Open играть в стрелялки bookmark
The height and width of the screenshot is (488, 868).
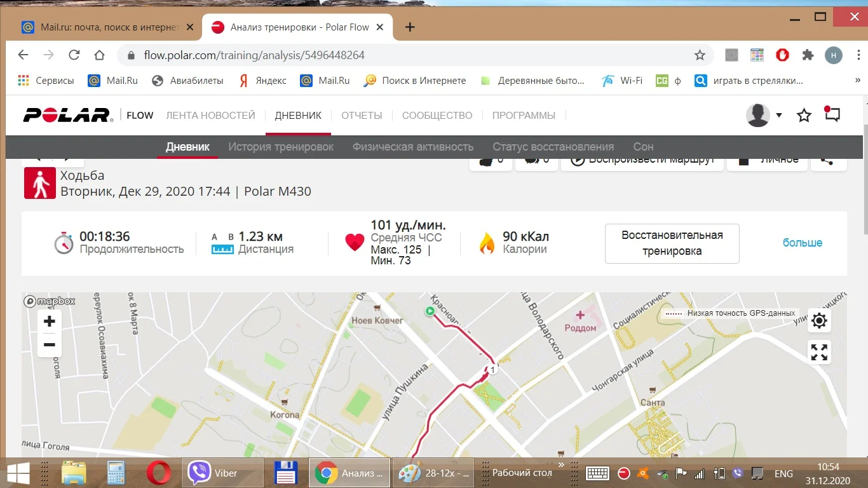point(749,81)
